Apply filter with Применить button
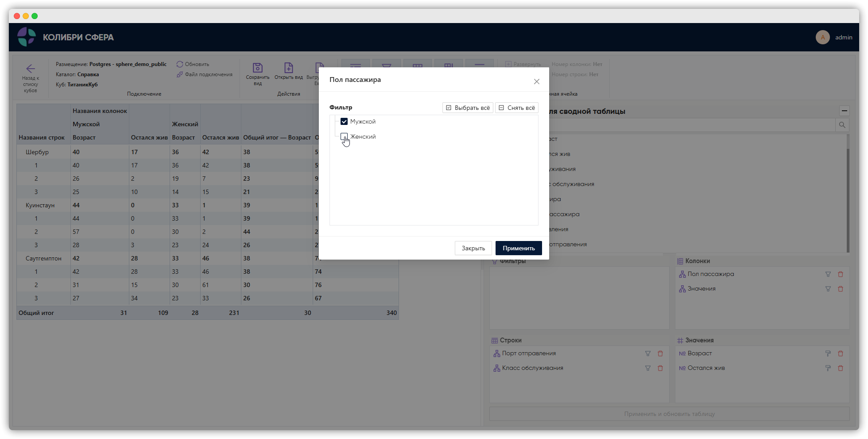The image size is (868, 439). coord(519,248)
